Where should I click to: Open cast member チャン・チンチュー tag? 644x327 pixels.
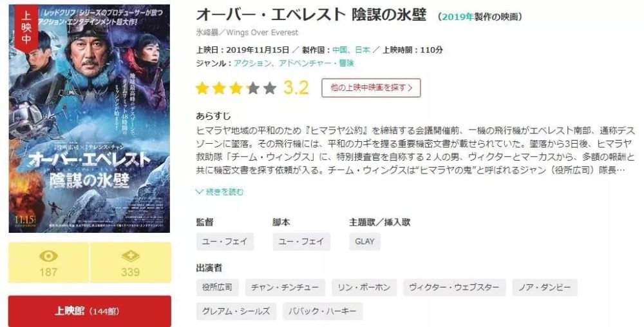click(x=285, y=287)
